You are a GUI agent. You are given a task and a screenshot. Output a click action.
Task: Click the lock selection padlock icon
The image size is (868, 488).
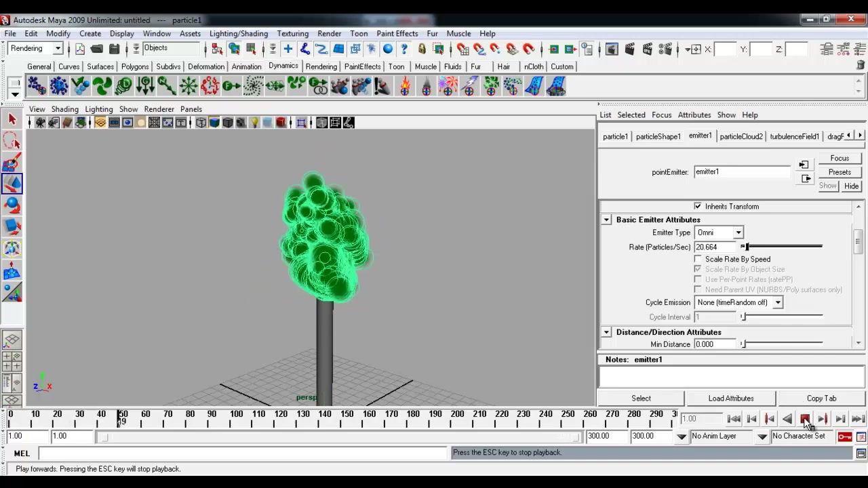pyautogui.click(x=422, y=49)
